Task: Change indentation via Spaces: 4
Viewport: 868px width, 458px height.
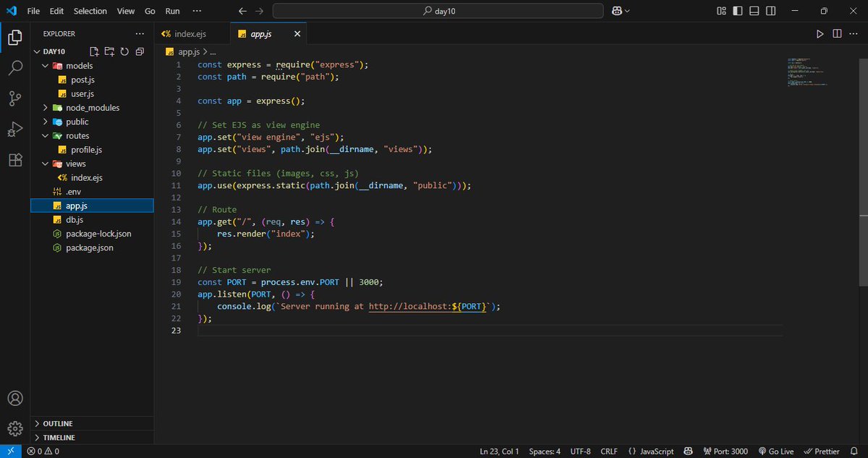Action: [545, 451]
